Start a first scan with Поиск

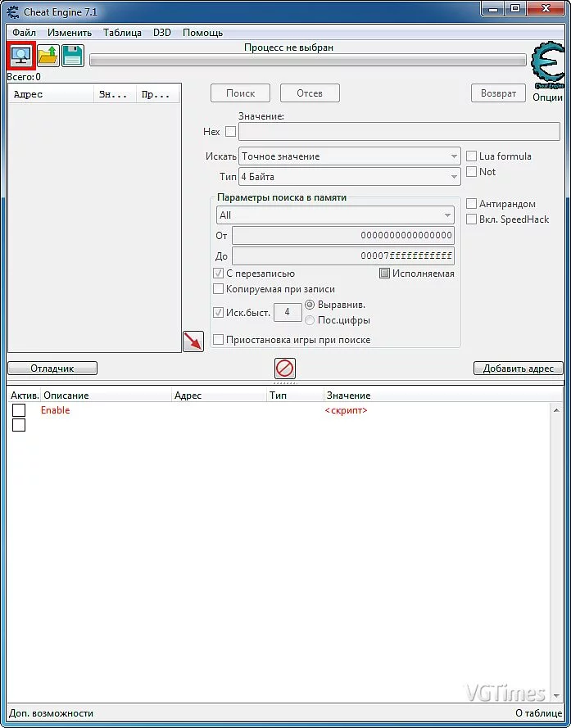click(x=240, y=93)
